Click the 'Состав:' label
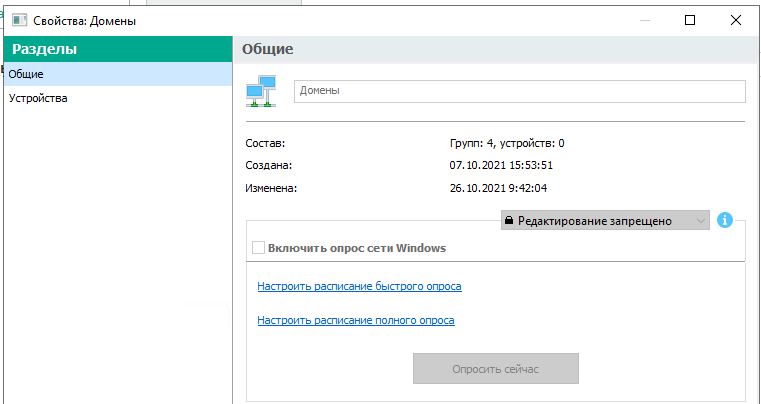Screen dimensions: 761x404 point(265,144)
